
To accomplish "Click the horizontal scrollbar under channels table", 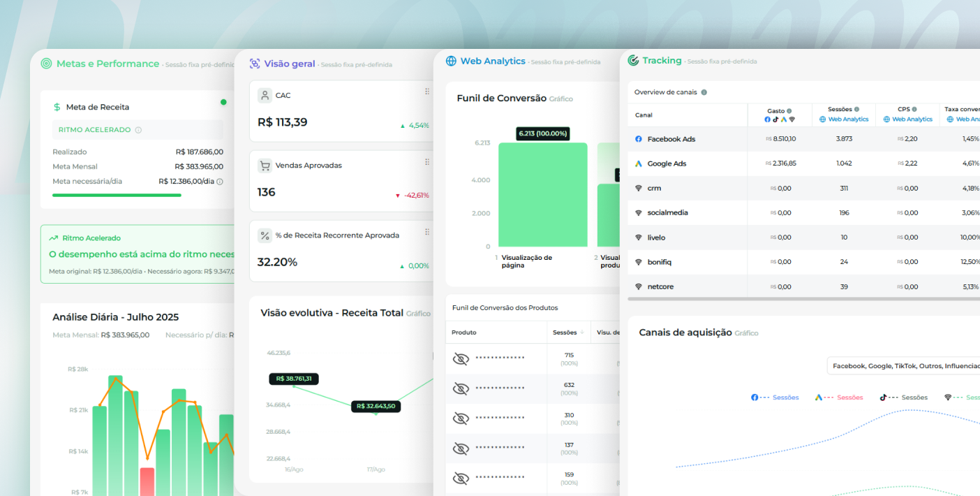I will pos(803,299).
